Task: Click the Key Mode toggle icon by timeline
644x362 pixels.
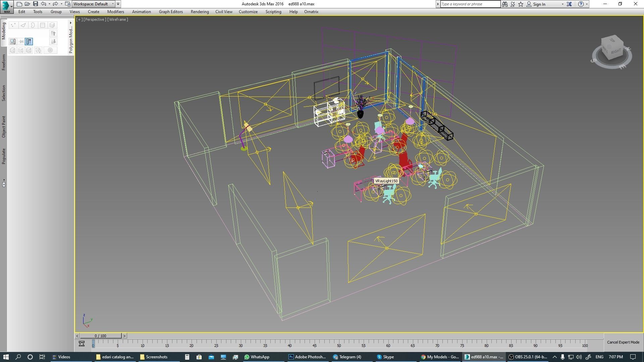Action: tap(82, 344)
